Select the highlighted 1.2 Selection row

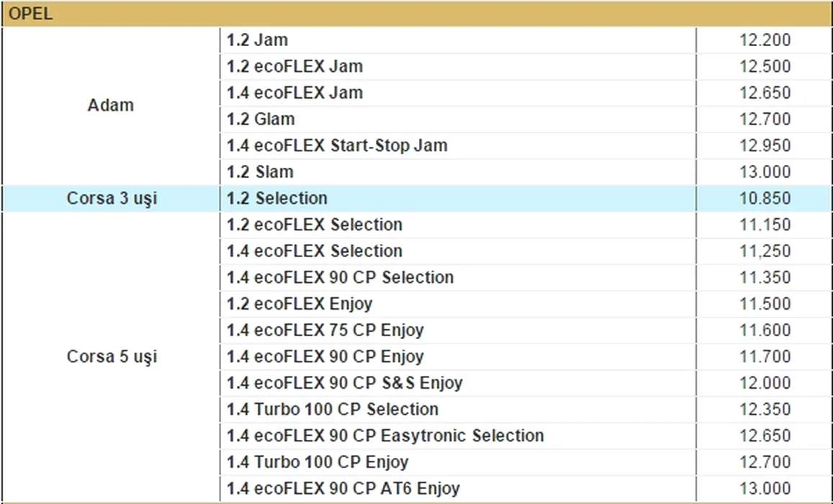(x=277, y=199)
